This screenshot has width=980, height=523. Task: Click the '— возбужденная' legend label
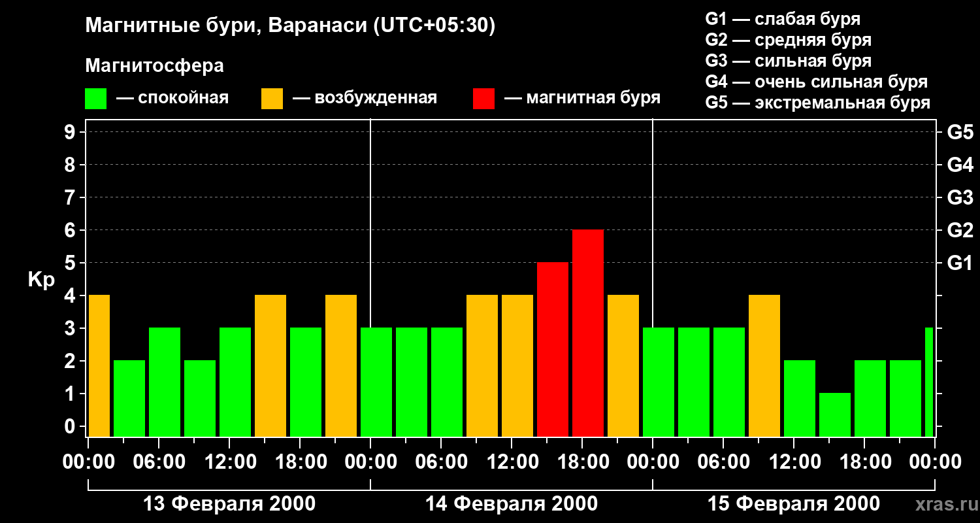(365, 98)
